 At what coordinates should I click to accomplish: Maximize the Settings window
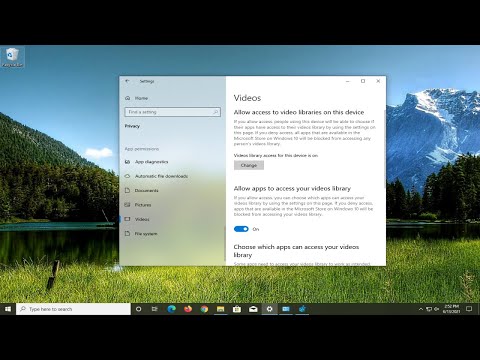[363, 81]
